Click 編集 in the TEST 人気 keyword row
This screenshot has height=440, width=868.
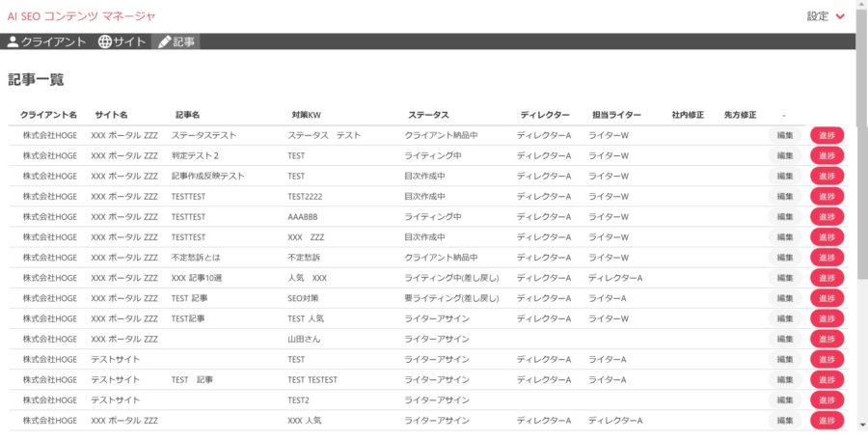(x=785, y=318)
